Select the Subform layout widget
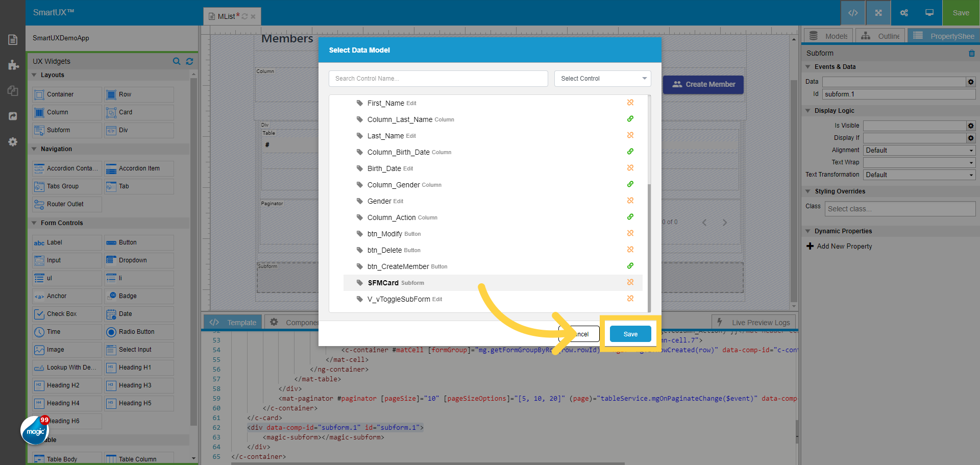The height and width of the screenshot is (465, 980). pos(67,130)
